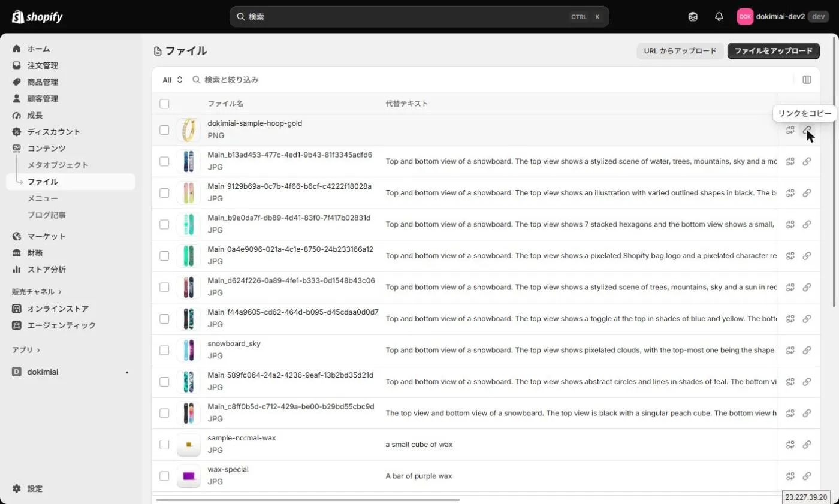Click the top search bar

point(419,17)
